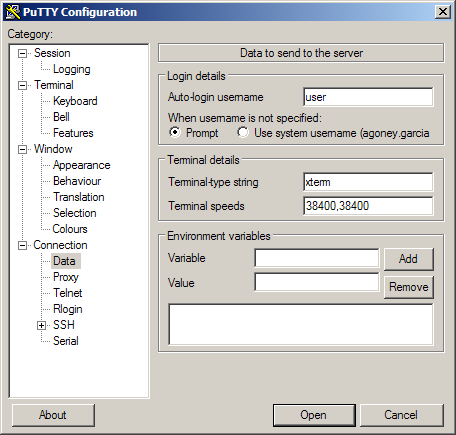
Task: Open the Colours settings category
Action: [x=70, y=229]
